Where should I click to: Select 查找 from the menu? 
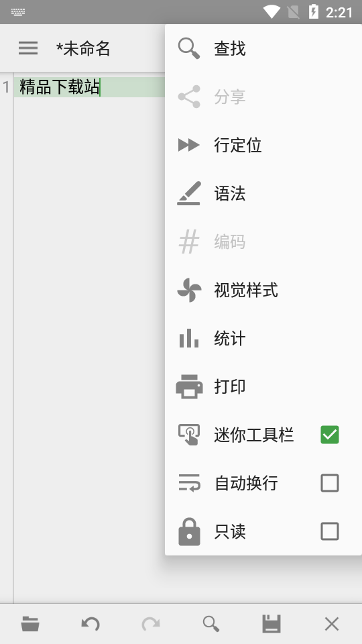[263, 48]
